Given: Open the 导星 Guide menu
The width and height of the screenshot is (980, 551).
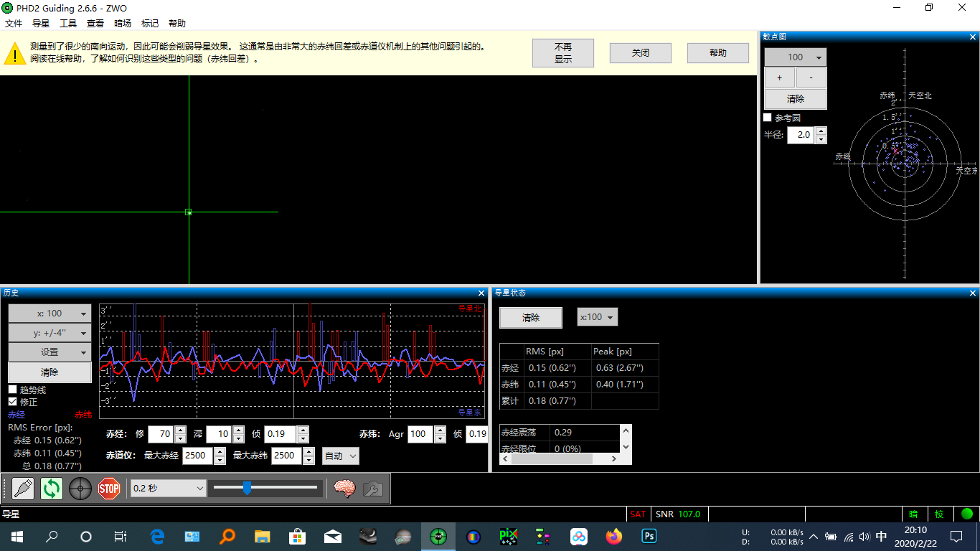Looking at the screenshot, I should tap(41, 23).
